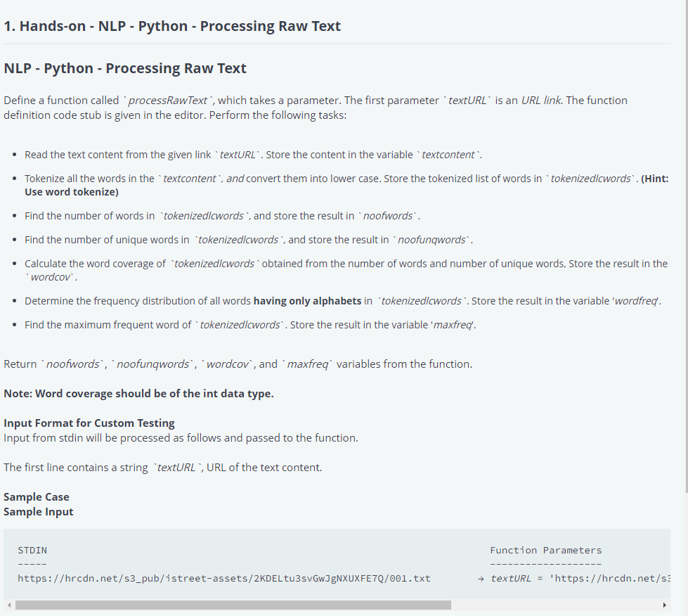
Task: Click the 'Function Parameters' column header
Action: click(x=547, y=550)
